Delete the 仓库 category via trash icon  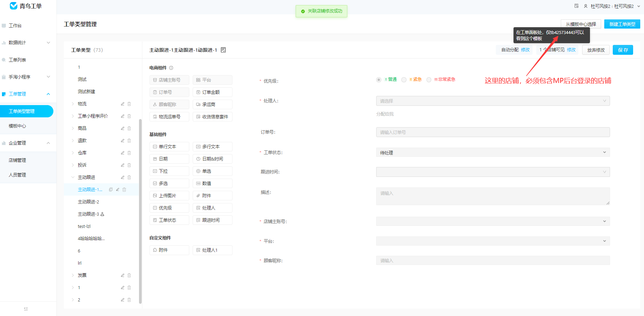click(129, 153)
